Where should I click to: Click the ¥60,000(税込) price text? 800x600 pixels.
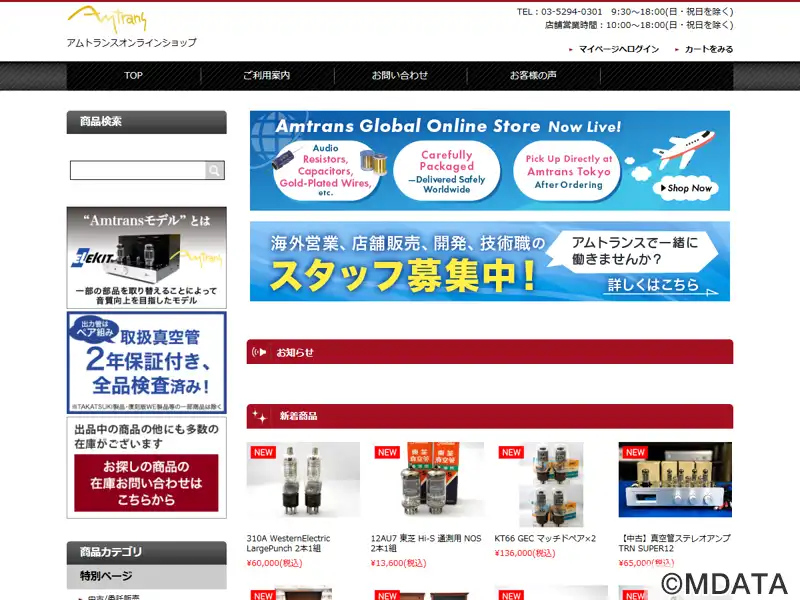pos(274,563)
